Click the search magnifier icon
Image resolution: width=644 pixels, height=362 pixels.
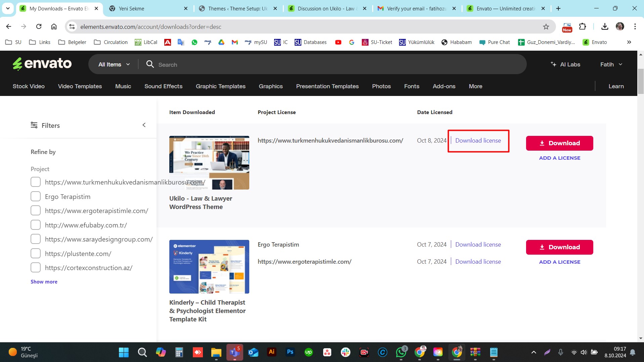[150, 64]
